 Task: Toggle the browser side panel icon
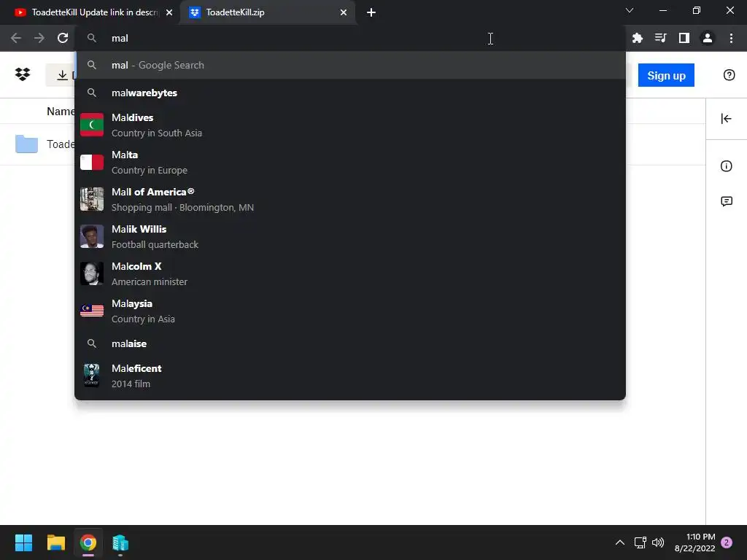[x=684, y=38]
